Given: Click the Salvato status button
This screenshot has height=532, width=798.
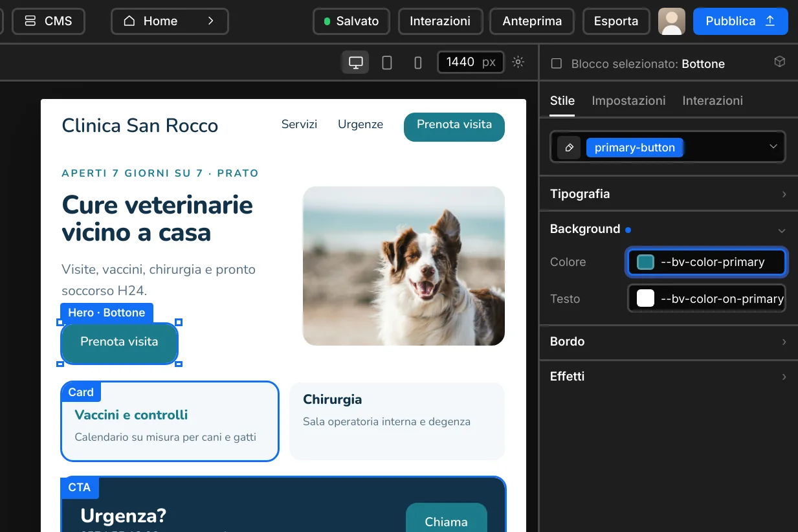Looking at the screenshot, I should pyautogui.click(x=351, y=21).
